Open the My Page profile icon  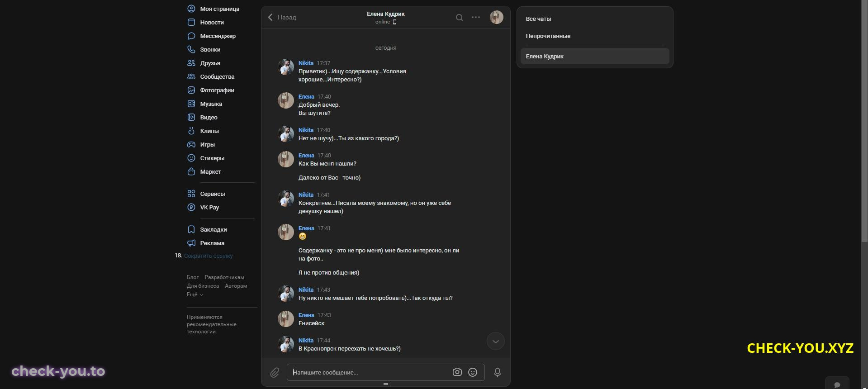pos(191,9)
